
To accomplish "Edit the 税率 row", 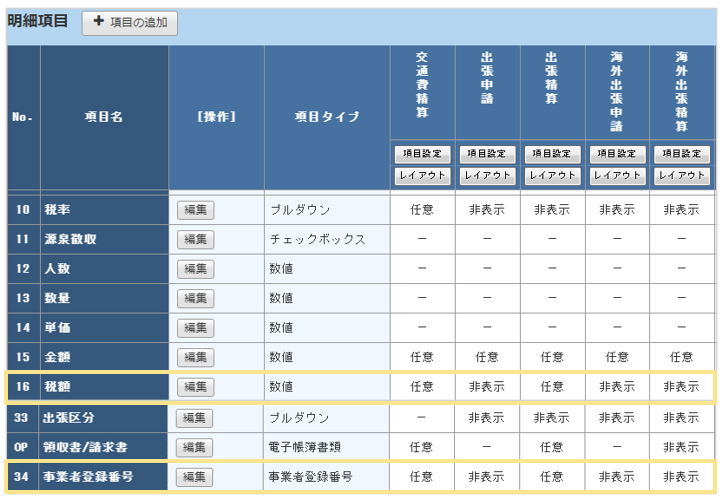I will click(195, 210).
